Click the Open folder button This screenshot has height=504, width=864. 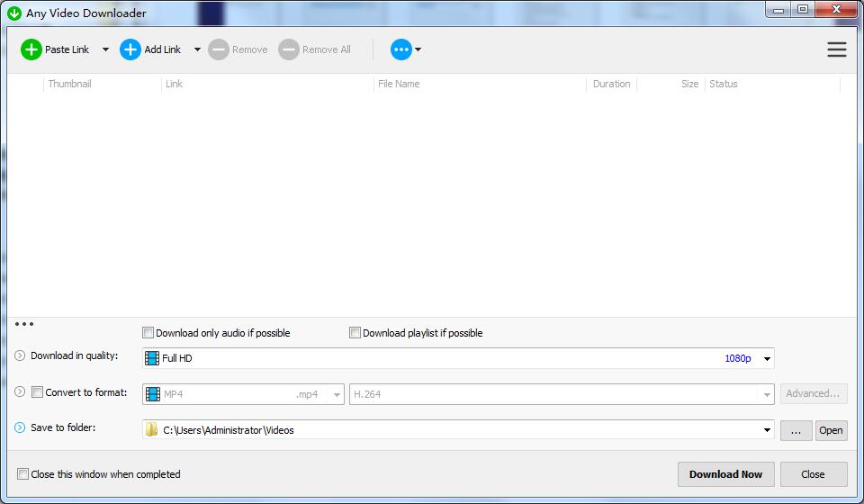(831, 430)
